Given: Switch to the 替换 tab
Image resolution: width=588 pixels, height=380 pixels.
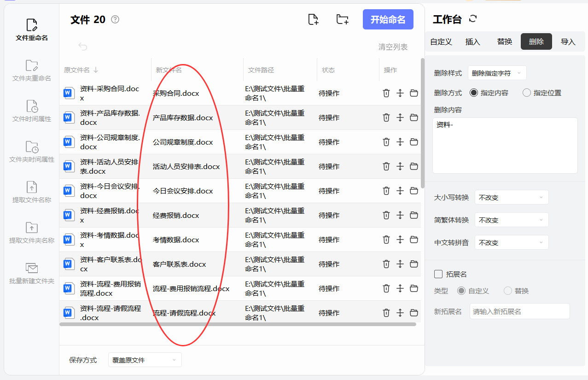Looking at the screenshot, I should pyautogui.click(x=505, y=41).
